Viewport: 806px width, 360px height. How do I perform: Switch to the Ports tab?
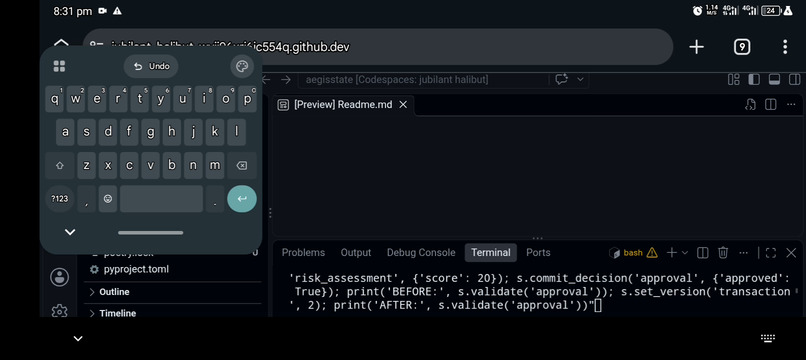(538, 253)
